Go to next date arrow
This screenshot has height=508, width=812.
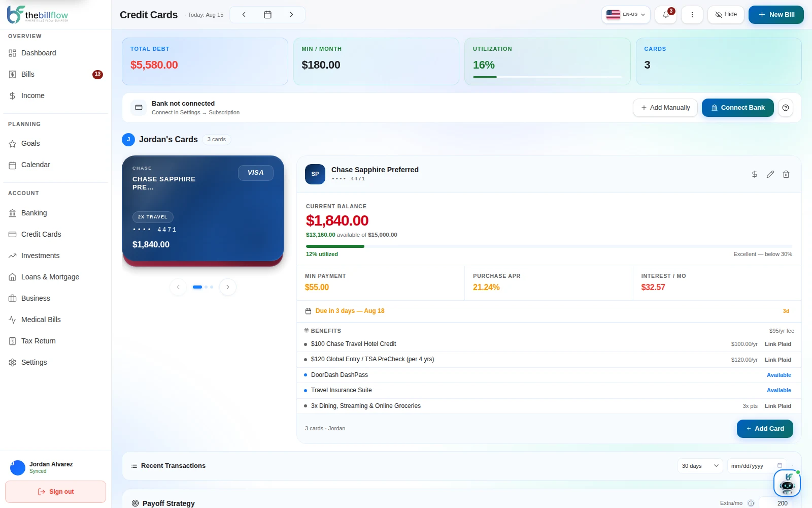coord(291,15)
